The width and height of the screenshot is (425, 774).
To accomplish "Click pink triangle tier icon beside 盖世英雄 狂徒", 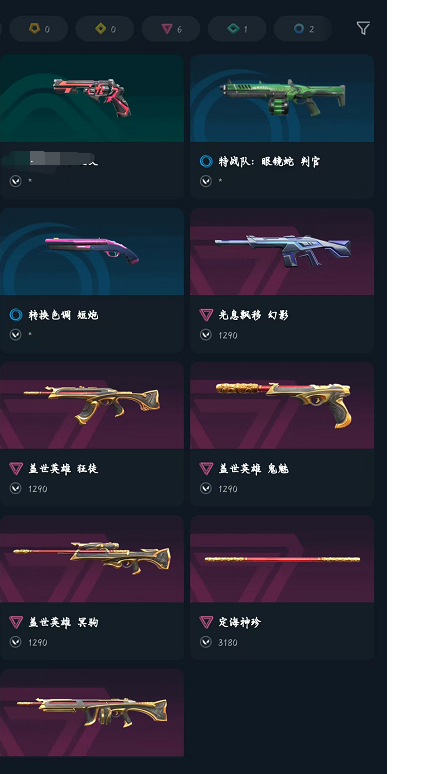I will [x=16, y=468].
